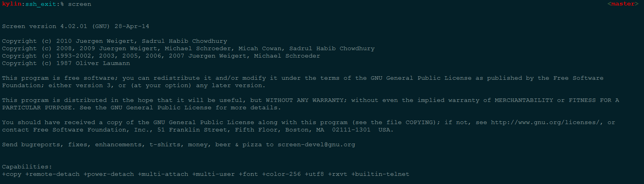The image size is (644, 184).
Task: Click the screen-devel@gnu.org email address
Action: coord(316,144)
